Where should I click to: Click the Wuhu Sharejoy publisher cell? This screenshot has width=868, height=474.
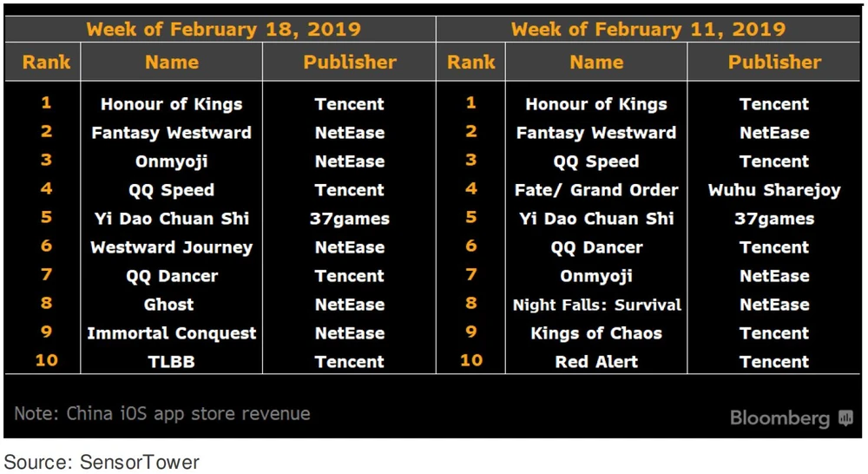click(774, 190)
